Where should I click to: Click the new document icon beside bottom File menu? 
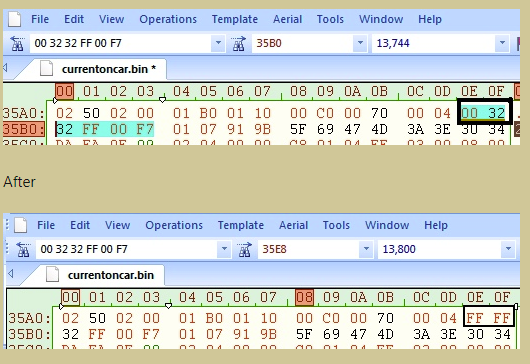tap(21, 225)
